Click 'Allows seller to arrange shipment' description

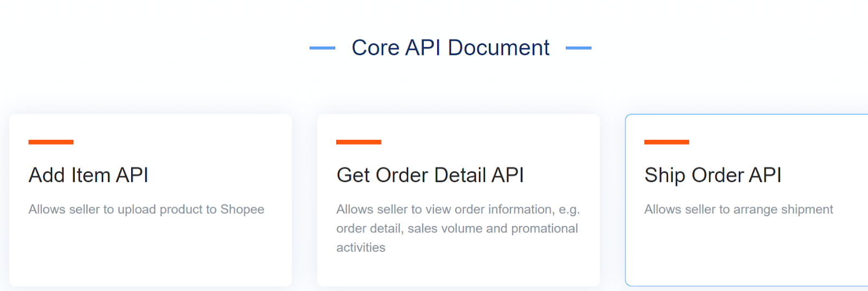[x=738, y=210]
